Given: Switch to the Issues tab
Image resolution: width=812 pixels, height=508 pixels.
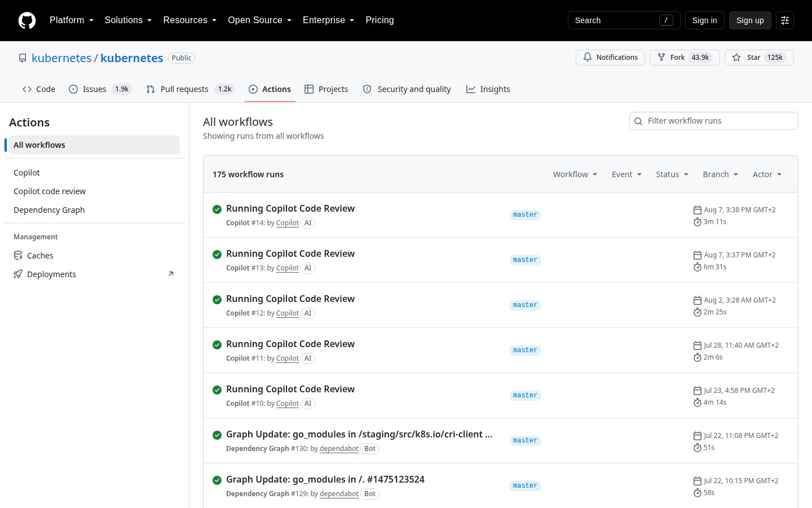Looking at the screenshot, I should pos(100,89).
